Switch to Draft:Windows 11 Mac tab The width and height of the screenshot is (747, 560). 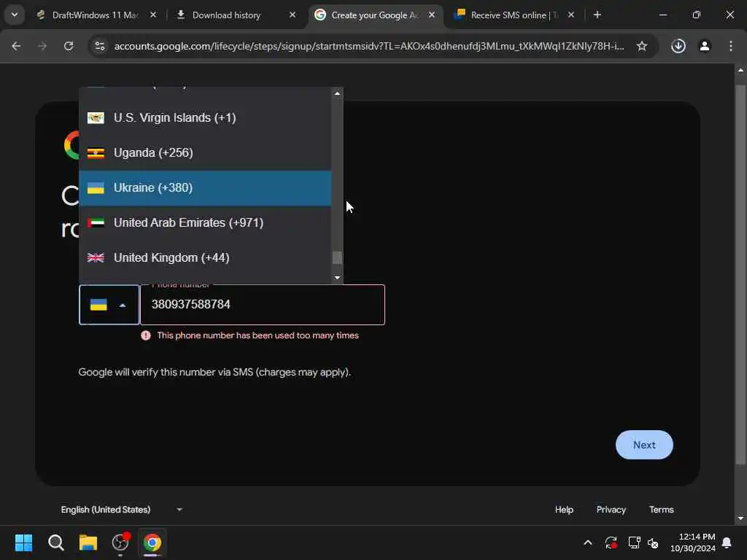95,15
